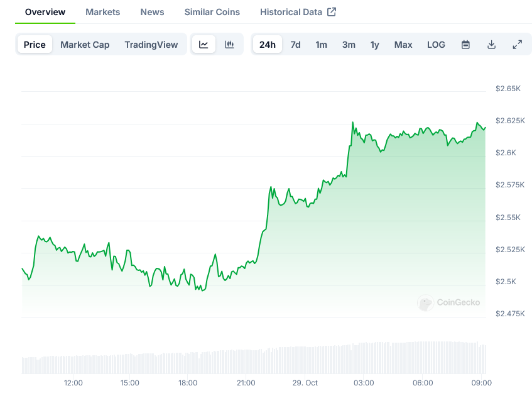Expand chart to fullscreen
The height and width of the screenshot is (398, 532).
click(517, 45)
